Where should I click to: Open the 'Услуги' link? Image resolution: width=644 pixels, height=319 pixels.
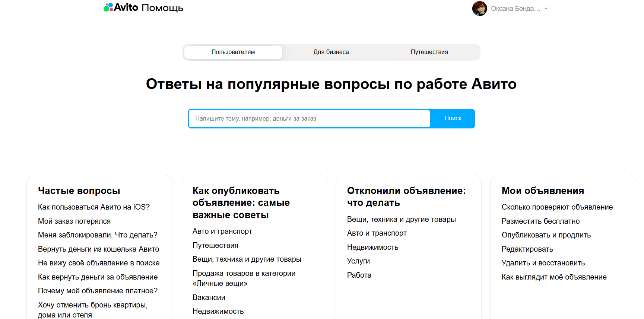tap(359, 261)
